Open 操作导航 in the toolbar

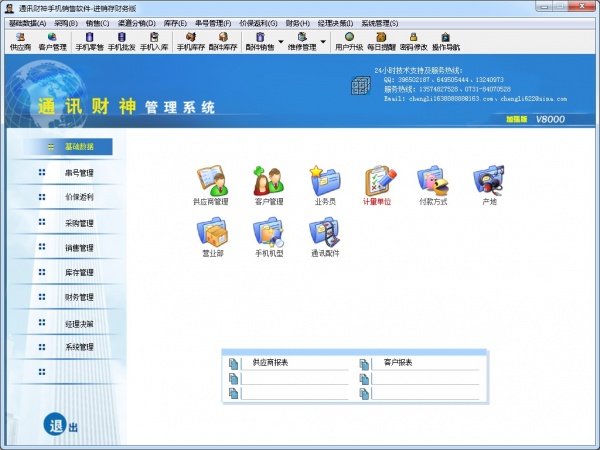click(x=446, y=41)
